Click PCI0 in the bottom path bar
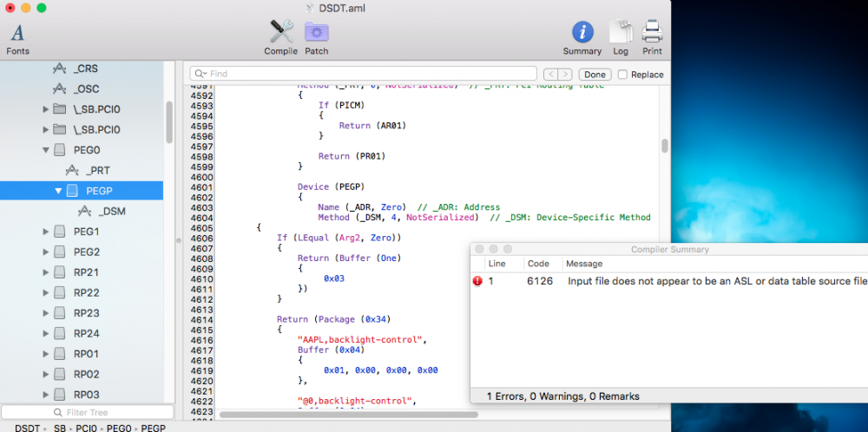 click(86, 429)
